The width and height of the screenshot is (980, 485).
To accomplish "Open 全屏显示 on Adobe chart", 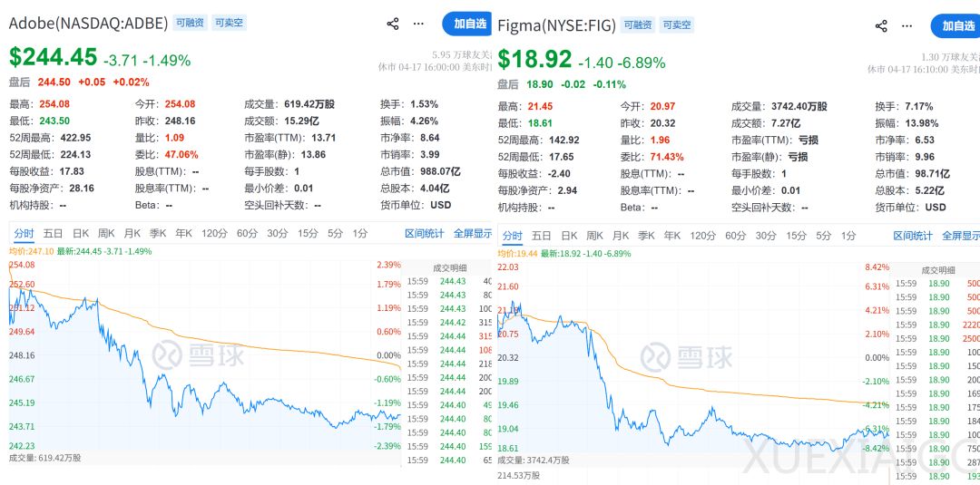I will [473, 234].
